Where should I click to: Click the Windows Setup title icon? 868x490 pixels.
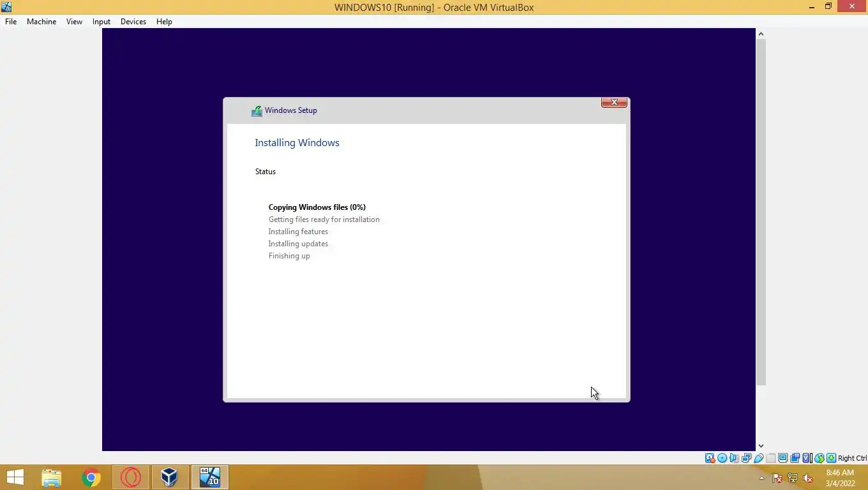(257, 111)
